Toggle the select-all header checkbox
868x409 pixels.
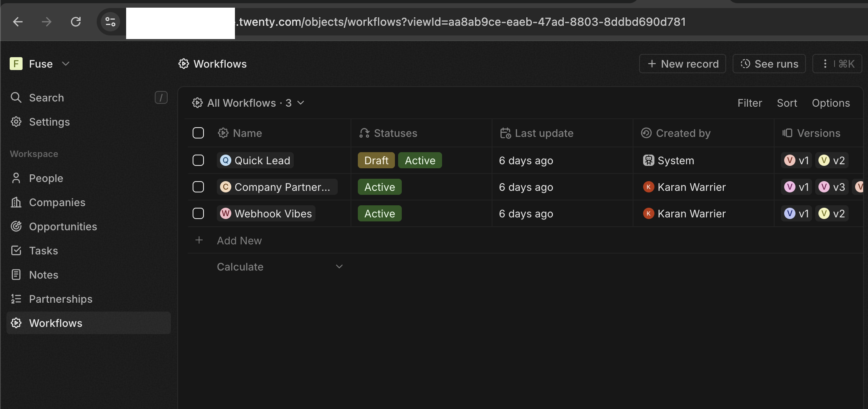pos(198,133)
